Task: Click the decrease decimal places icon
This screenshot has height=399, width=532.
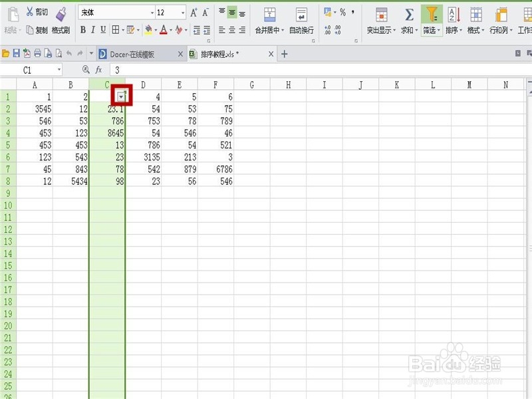Action: click(338, 30)
